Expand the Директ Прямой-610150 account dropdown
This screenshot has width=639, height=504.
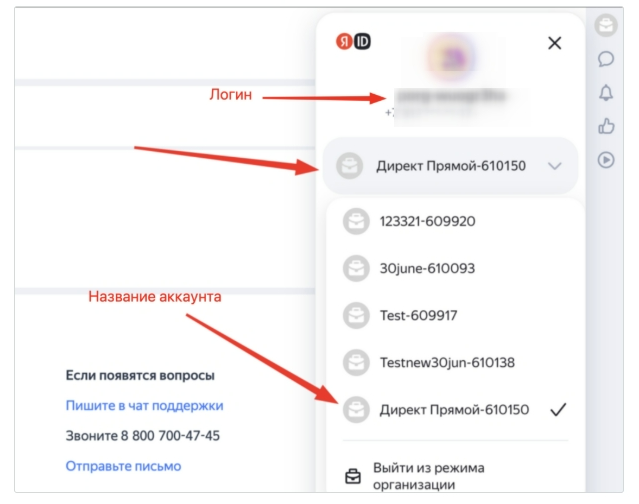pyautogui.click(x=450, y=166)
